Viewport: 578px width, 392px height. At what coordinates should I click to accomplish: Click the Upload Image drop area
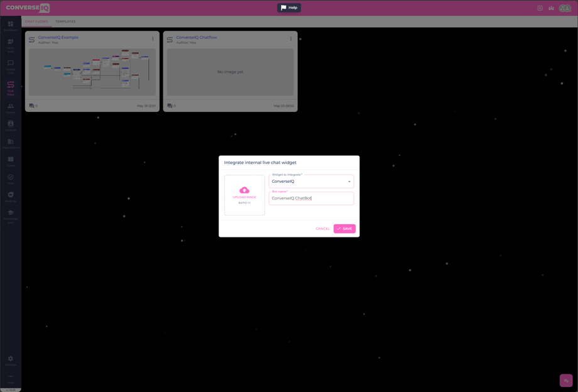coord(244,195)
